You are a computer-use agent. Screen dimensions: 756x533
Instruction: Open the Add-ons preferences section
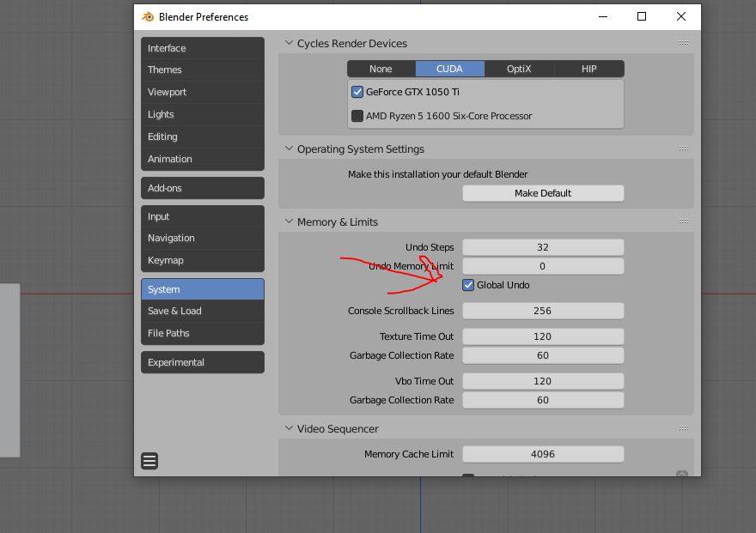click(203, 188)
